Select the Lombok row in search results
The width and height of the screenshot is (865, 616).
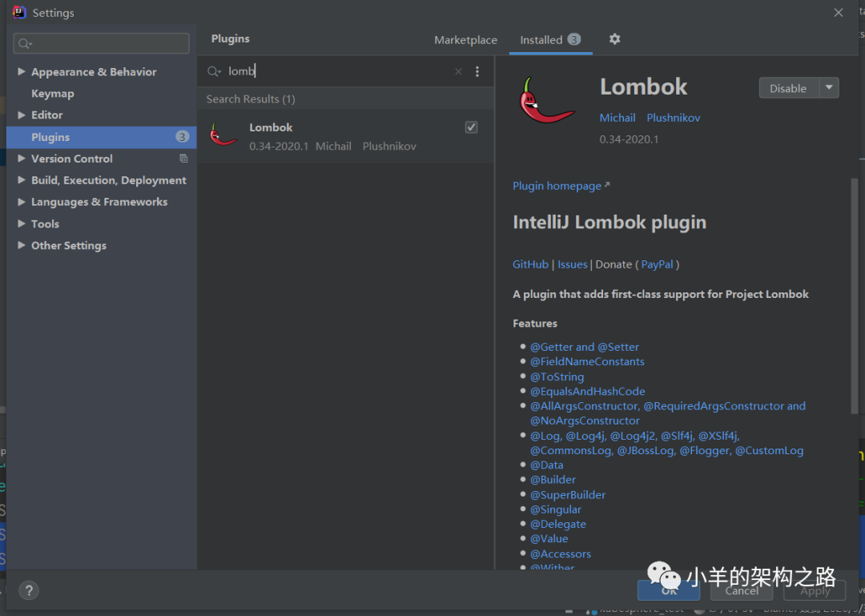click(x=345, y=136)
